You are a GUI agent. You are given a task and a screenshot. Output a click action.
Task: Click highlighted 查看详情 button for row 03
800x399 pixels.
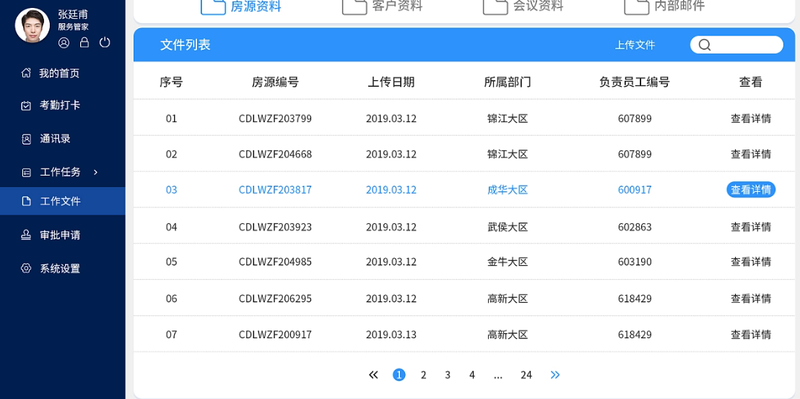751,190
